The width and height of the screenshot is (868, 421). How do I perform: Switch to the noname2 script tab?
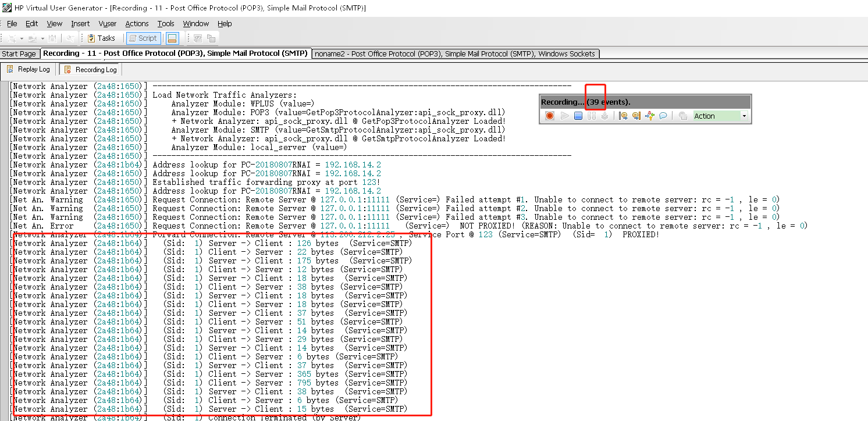click(455, 53)
